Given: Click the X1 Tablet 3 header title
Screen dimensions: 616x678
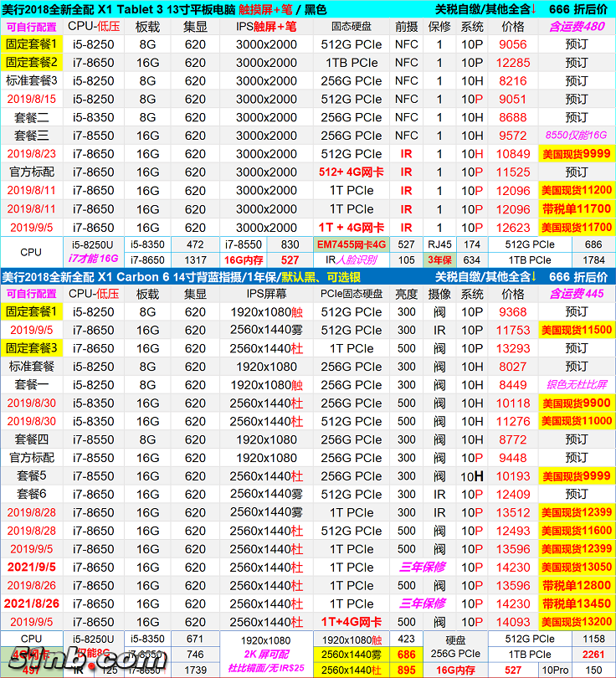Looking at the screenshot, I should point(163,9).
